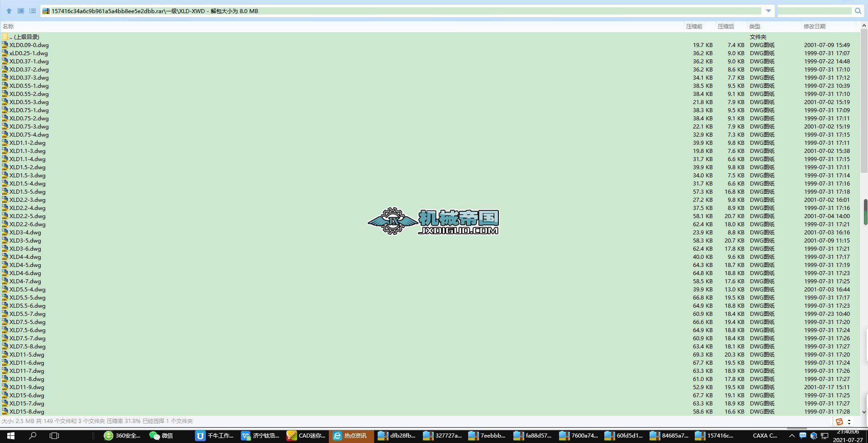Click into the archive search box

(x=815, y=11)
